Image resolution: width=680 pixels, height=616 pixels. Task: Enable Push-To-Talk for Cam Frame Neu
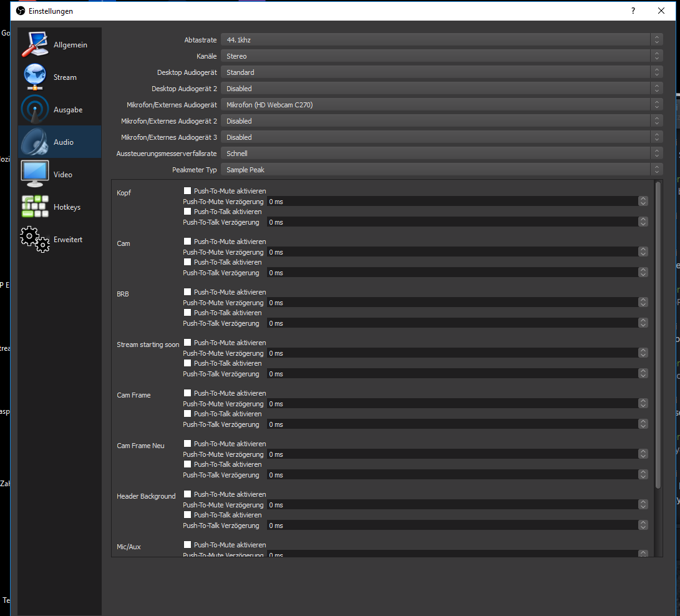[x=187, y=464]
